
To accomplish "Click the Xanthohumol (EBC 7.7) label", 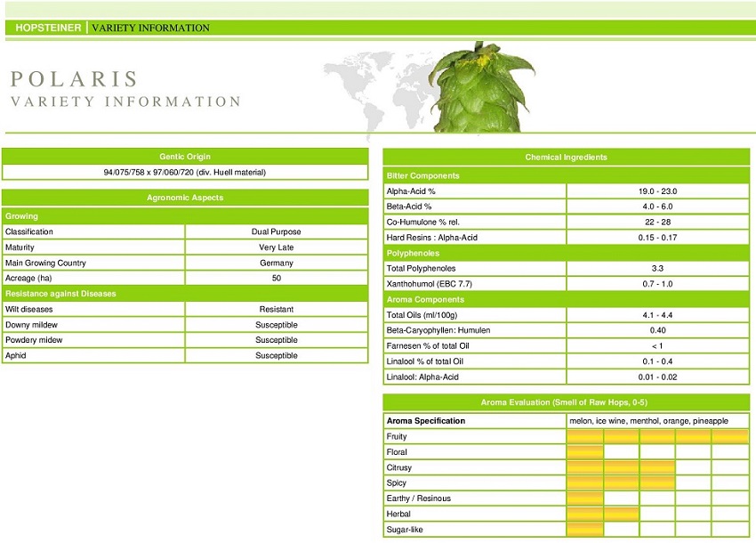I will pyautogui.click(x=429, y=284).
